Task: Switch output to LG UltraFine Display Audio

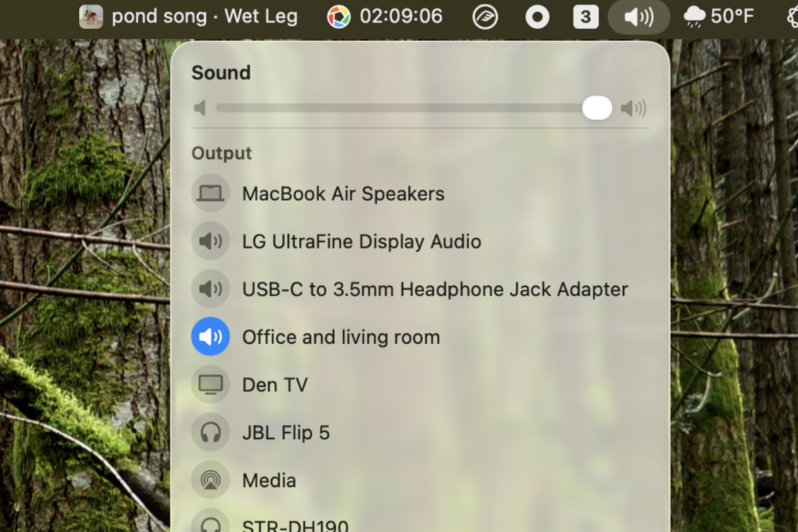Action: click(361, 241)
